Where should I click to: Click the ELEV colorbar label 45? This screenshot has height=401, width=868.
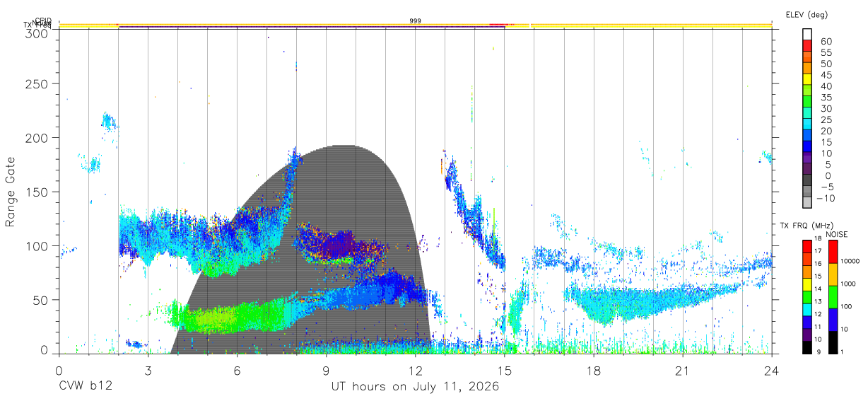[826, 74]
